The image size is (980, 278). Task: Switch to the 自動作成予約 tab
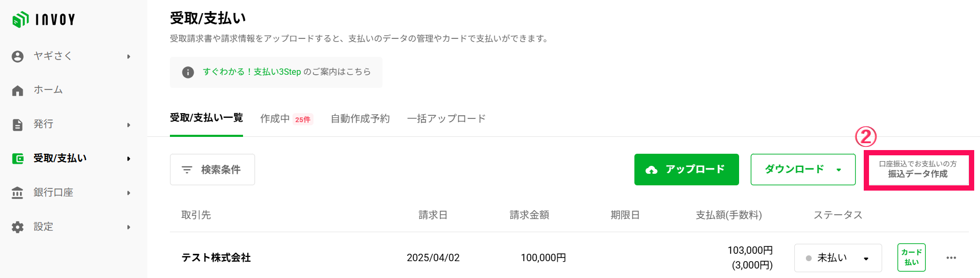pyautogui.click(x=360, y=119)
